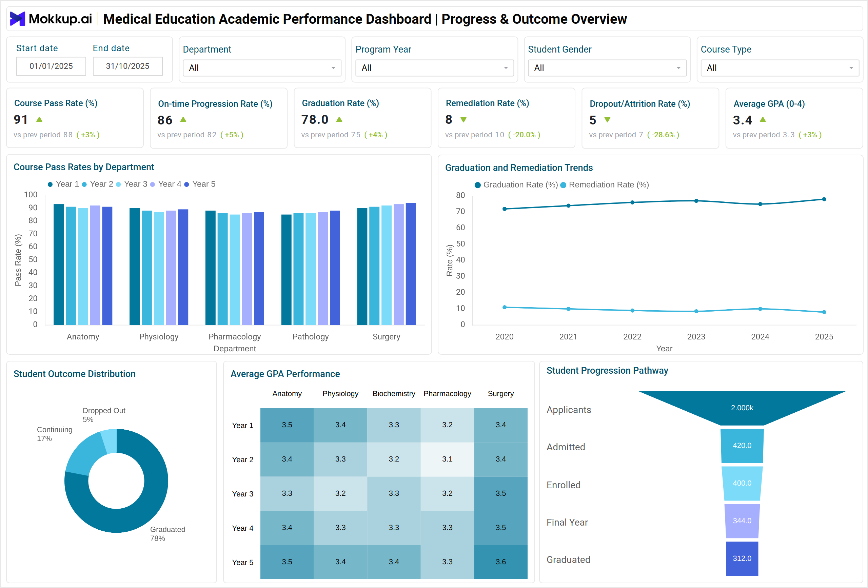Click Dropout/Attrition Rate down-trend arrow

pos(607,120)
